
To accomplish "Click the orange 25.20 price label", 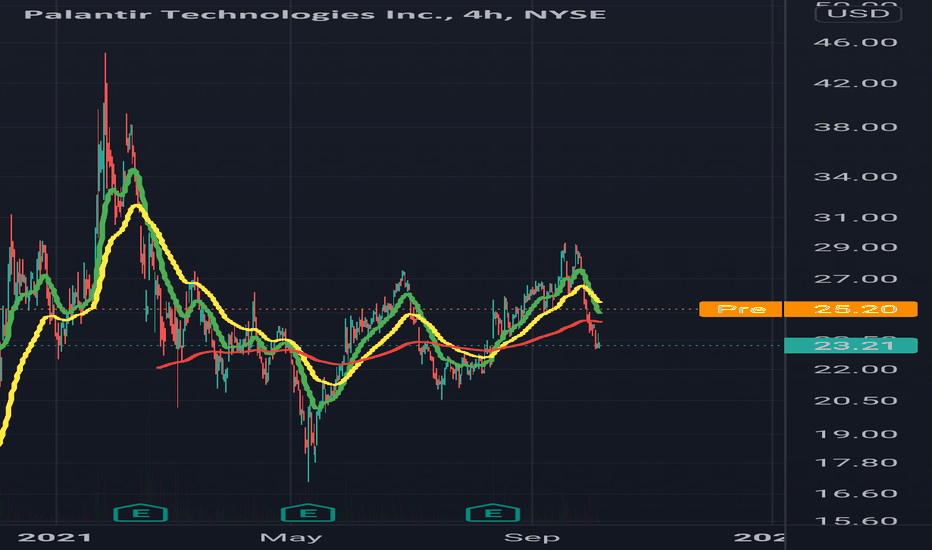I will tap(851, 309).
